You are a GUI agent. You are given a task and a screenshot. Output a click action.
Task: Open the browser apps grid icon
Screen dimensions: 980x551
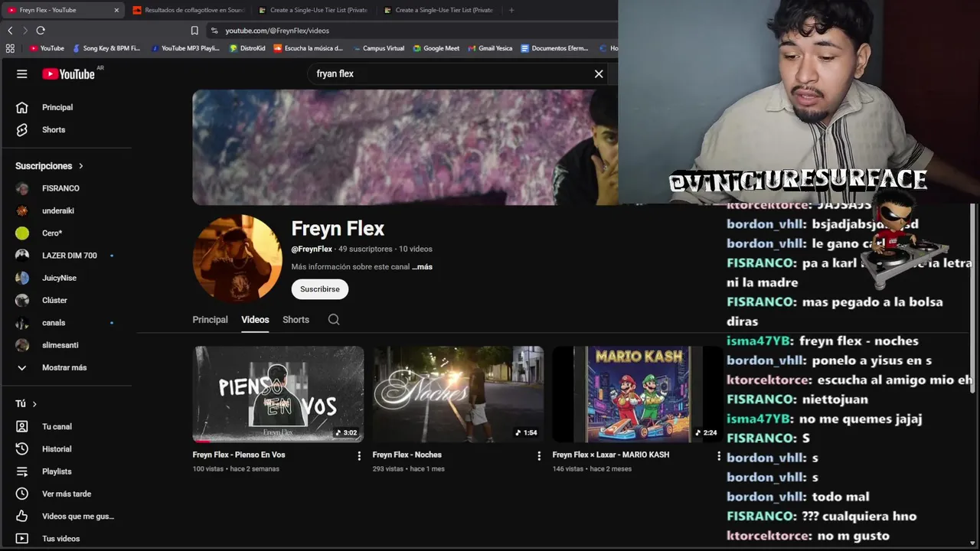10,48
